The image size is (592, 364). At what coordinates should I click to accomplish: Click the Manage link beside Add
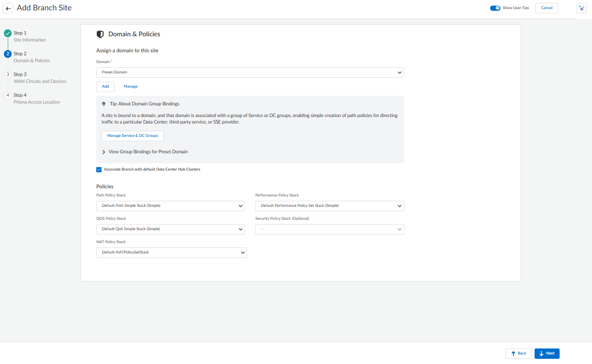[x=130, y=86]
